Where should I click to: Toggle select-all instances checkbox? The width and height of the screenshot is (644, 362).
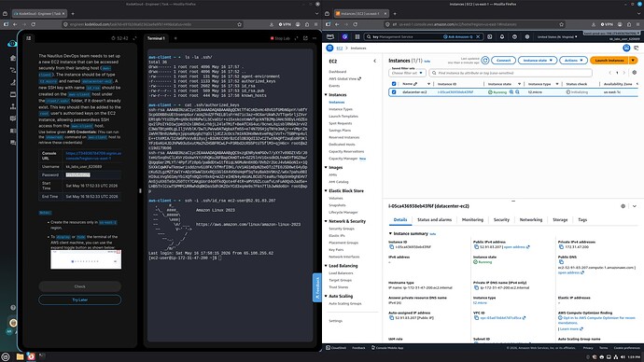(394, 84)
